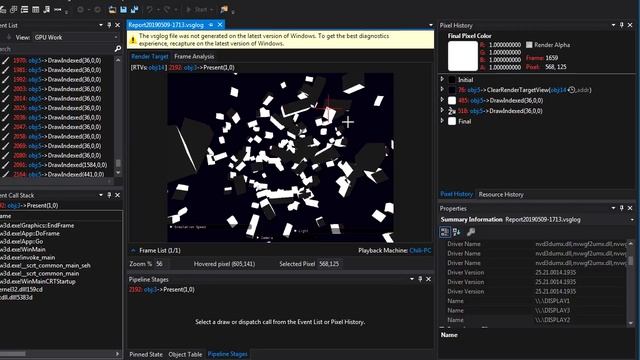The image size is (640, 360).
Task: Expand the 518 DrawIndexed history entry
Action: pos(442,111)
